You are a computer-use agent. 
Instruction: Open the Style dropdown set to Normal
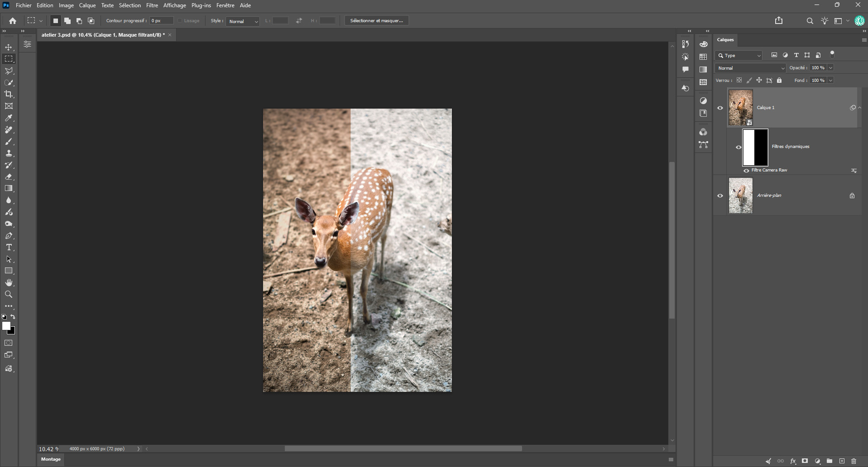243,21
